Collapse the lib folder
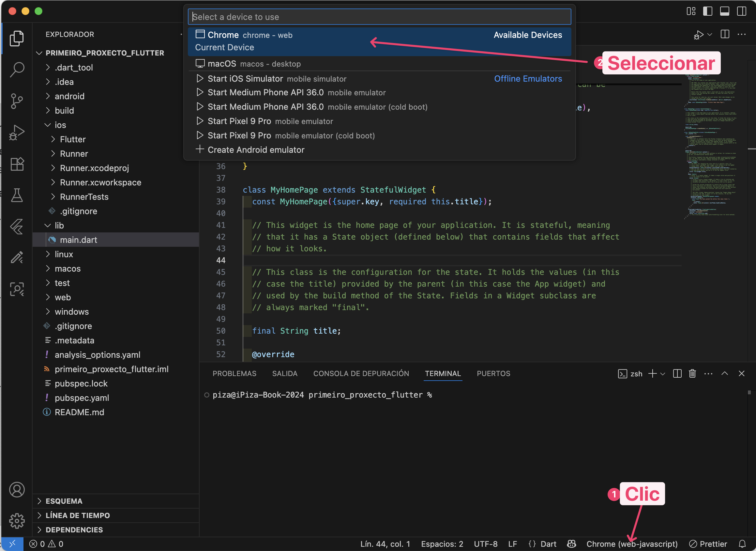Screen dimensions: 756x551 (x=59, y=226)
